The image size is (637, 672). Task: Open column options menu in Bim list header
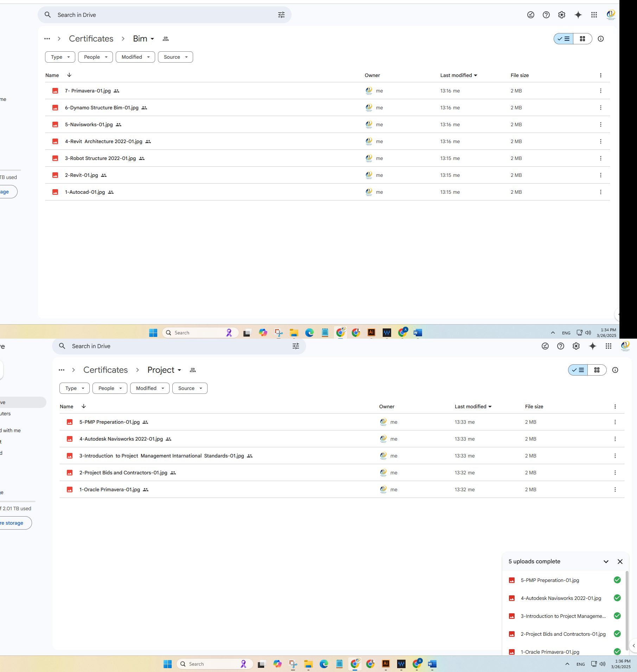[601, 75]
